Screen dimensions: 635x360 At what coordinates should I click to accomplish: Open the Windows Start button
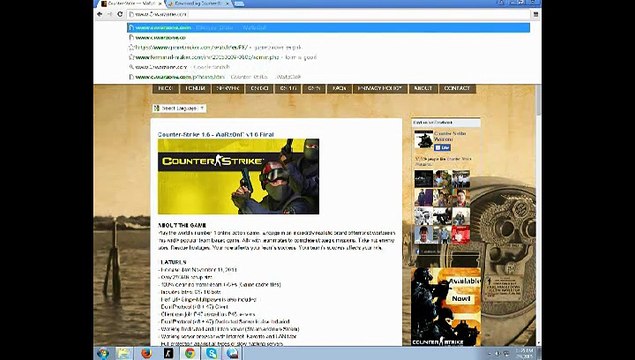103,354
